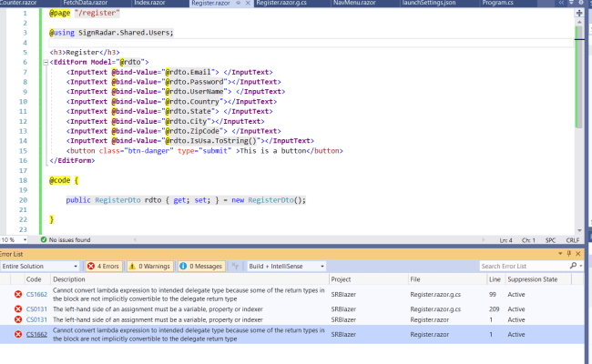
Task: Toggle the 4 Errors filter
Action: [x=104, y=267]
